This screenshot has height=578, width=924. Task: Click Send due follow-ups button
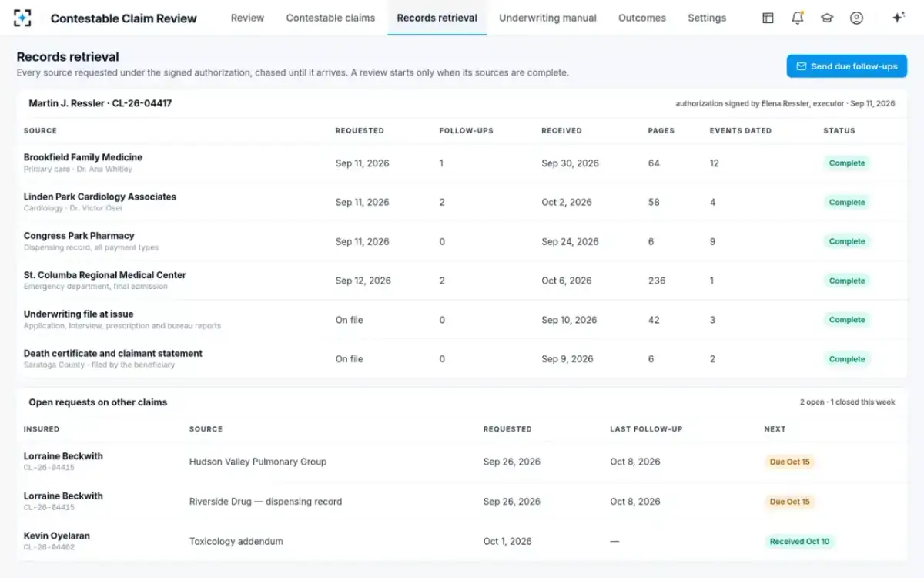coord(847,66)
